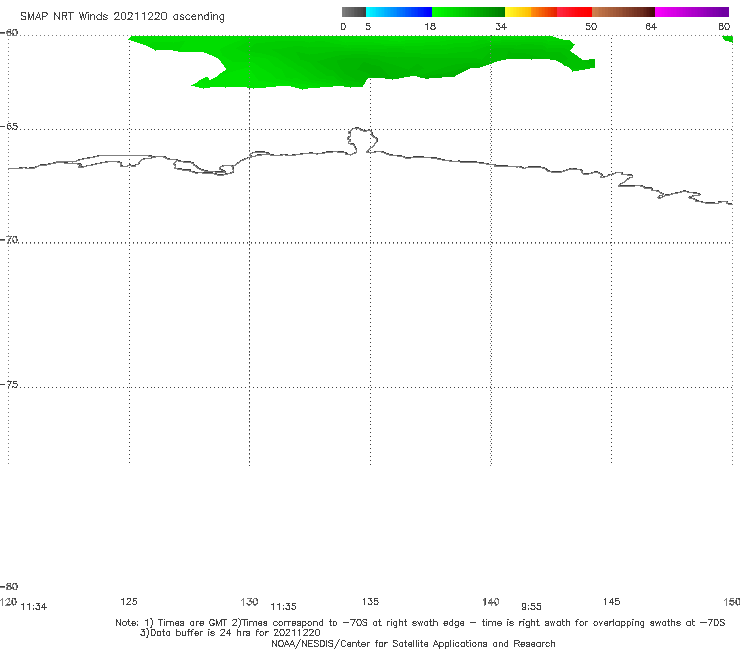The width and height of the screenshot is (740, 650).
Task: Select the yellow-orange segment of the color bar
Action: pyautogui.click(x=531, y=12)
